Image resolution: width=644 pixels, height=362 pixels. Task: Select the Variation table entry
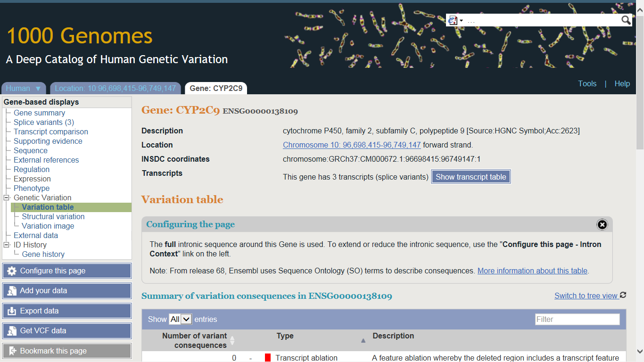pos(48,207)
